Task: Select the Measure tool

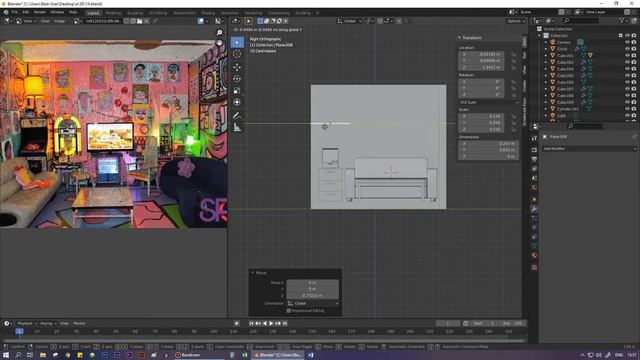Action: tap(237, 128)
